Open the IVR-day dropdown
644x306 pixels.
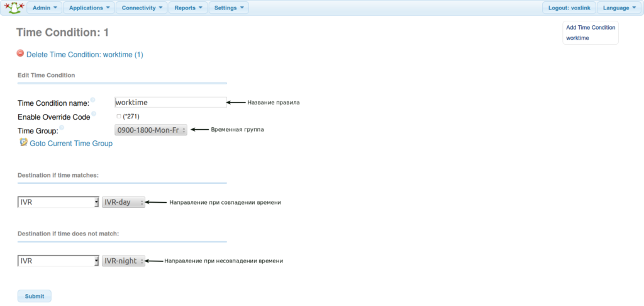coord(123,202)
